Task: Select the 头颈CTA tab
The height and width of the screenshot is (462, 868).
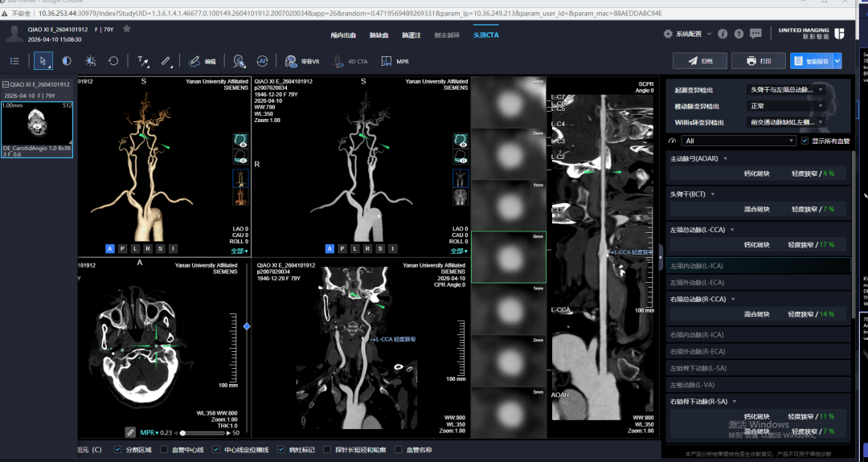Action: 486,35
